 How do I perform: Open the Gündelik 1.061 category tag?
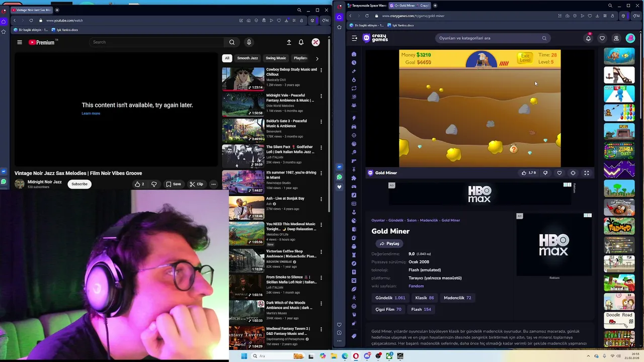[x=390, y=298]
